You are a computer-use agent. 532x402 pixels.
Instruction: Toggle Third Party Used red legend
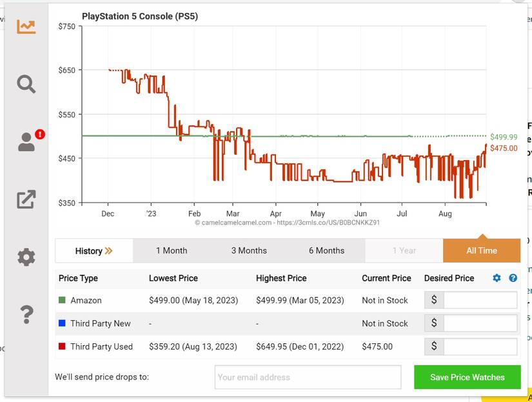[x=63, y=347]
